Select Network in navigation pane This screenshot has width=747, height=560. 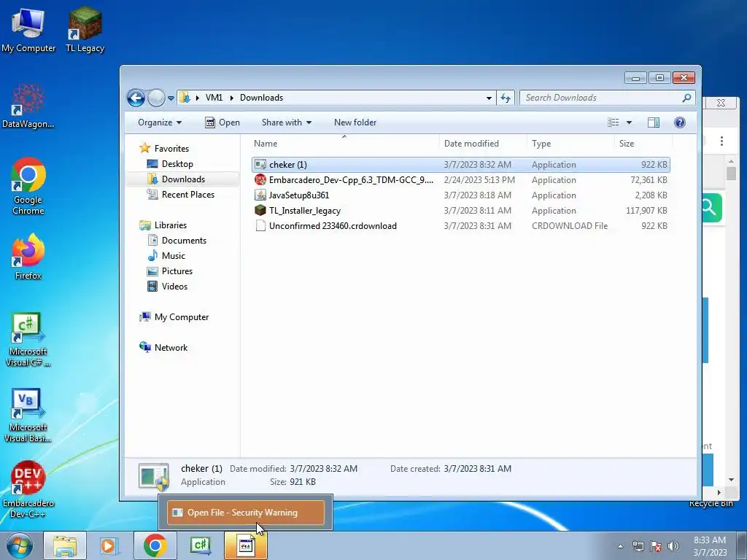pyautogui.click(x=163, y=348)
